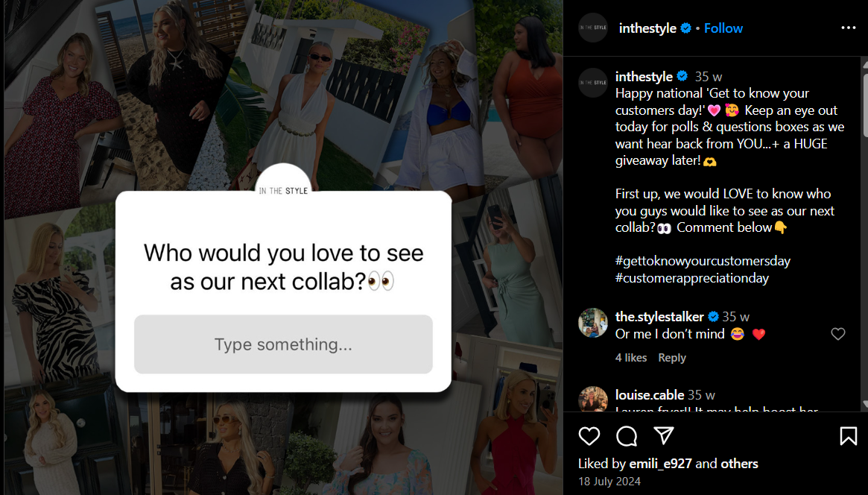The width and height of the screenshot is (868, 495).
Task: Open emili_e927's profile from likes
Action: (x=660, y=464)
